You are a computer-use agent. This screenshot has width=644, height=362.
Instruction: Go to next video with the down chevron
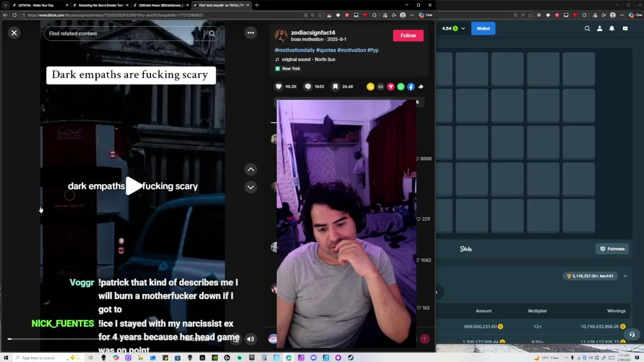point(251,187)
